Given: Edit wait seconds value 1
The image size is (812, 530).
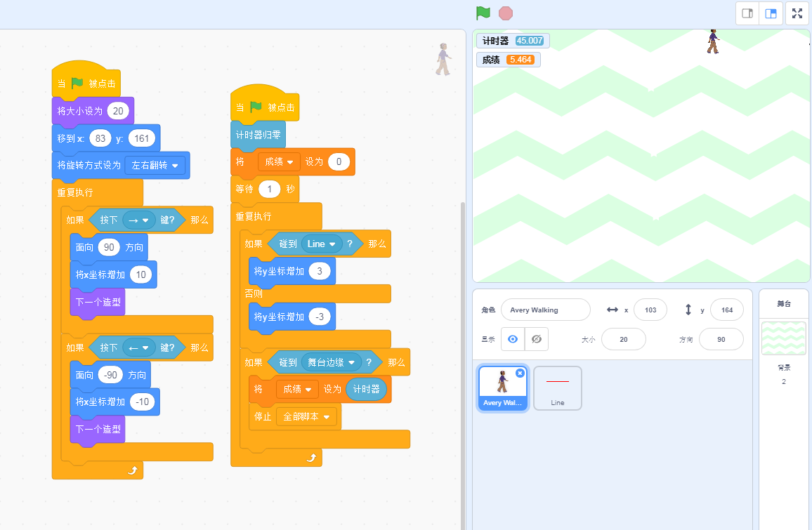Looking at the screenshot, I should coord(269,189).
